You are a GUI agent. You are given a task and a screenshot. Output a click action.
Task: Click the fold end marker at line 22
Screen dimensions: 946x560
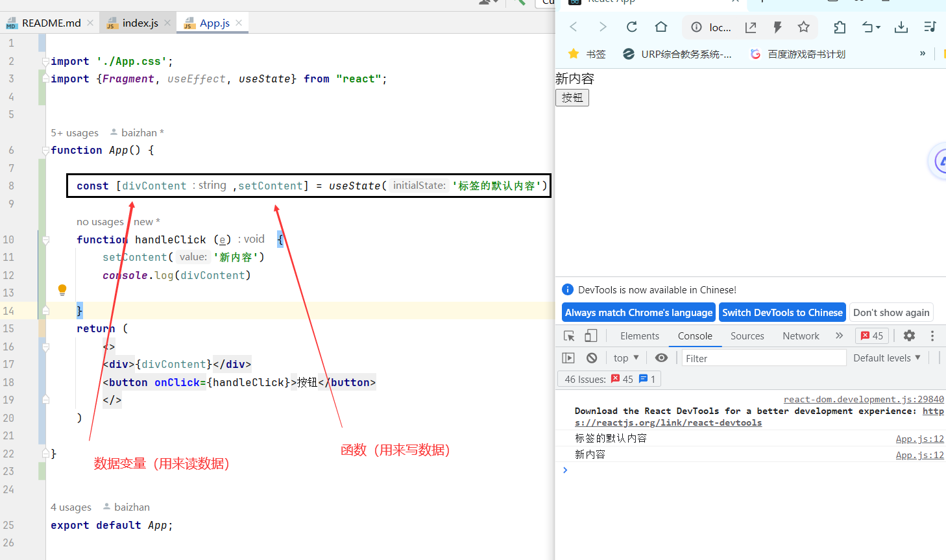(45, 453)
